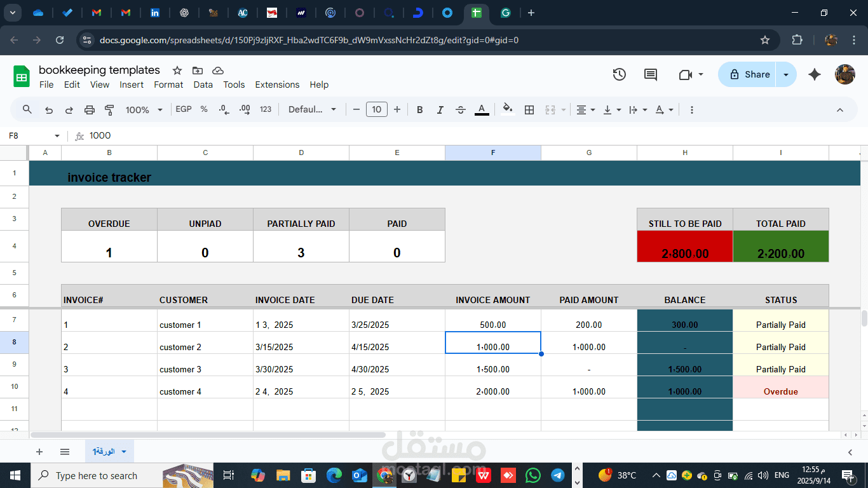Open the Gemini sparkle assistant
Viewport: 868px width, 488px height.
click(815, 74)
